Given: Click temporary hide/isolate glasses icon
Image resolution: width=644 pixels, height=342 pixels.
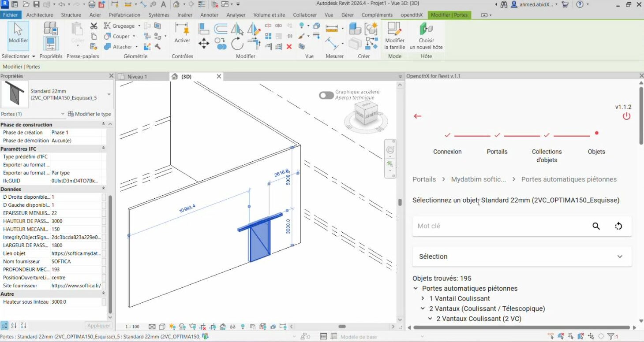Looking at the screenshot, I should click(233, 327).
